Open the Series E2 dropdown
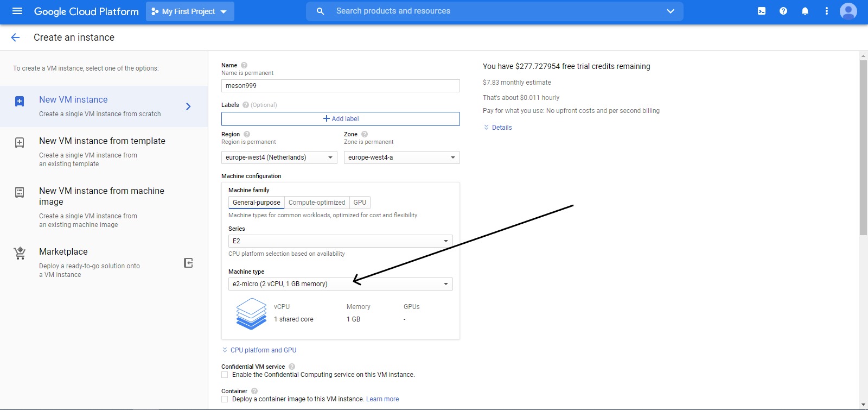The image size is (868, 410). [341, 241]
